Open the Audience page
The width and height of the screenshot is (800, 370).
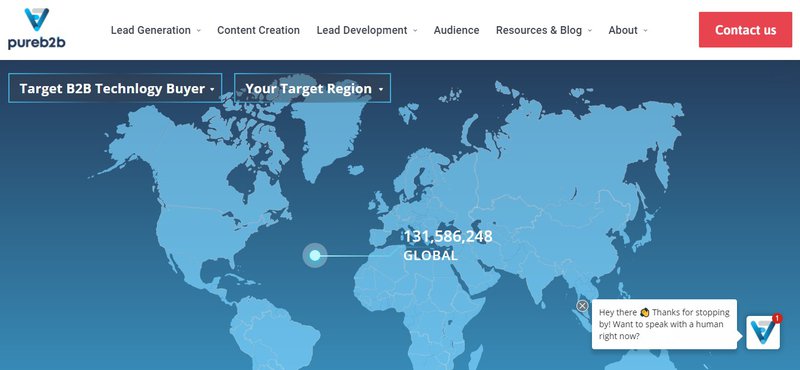pyautogui.click(x=456, y=30)
